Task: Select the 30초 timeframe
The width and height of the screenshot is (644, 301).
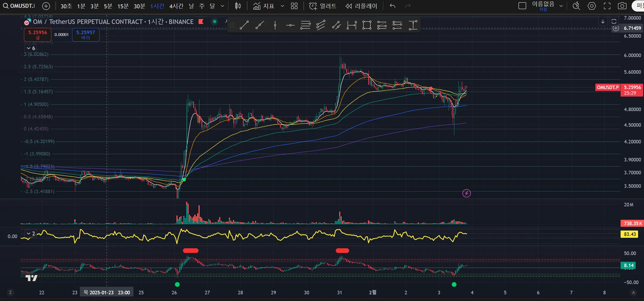Action: click(66, 6)
